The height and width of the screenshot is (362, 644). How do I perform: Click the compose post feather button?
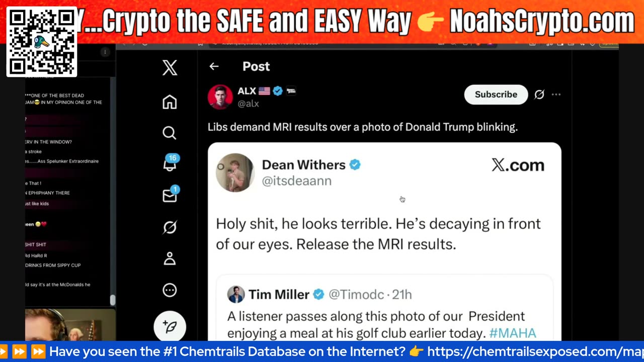pos(170,327)
